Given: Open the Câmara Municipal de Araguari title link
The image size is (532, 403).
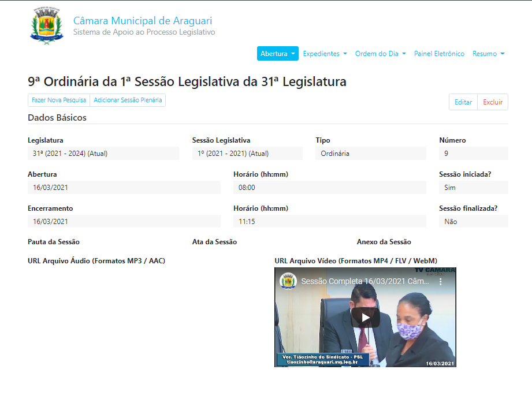Looking at the screenshot, I should click(142, 21).
